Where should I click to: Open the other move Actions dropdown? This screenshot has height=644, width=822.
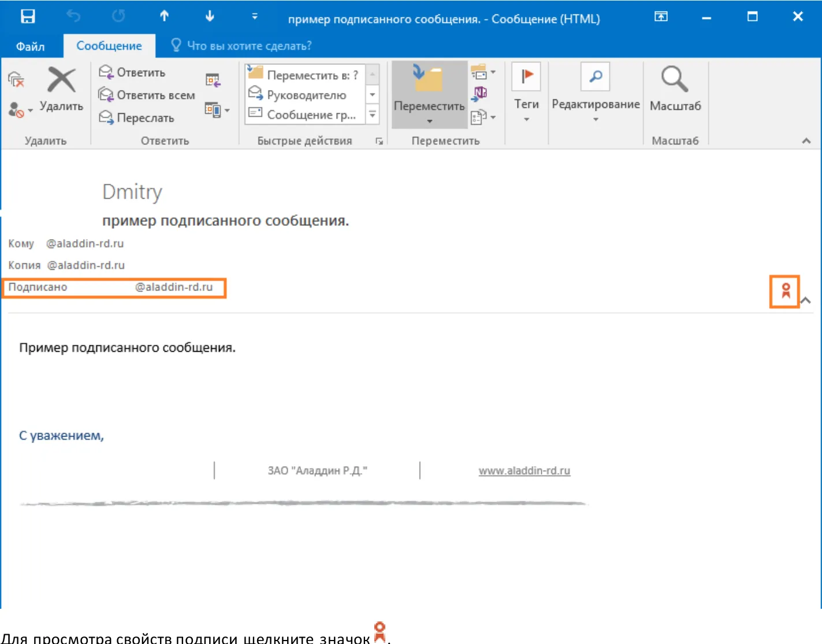tap(483, 117)
